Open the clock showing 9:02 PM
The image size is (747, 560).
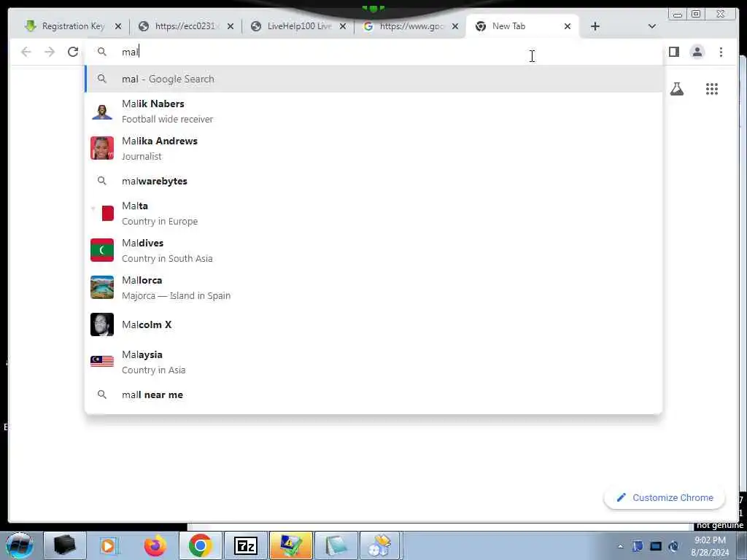710,546
